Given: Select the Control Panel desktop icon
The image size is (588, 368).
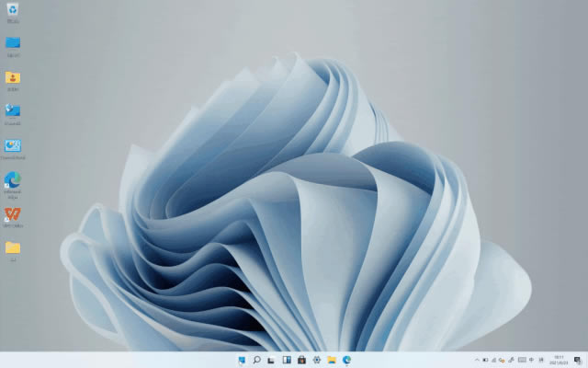Looking at the screenshot, I should coord(13,149).
